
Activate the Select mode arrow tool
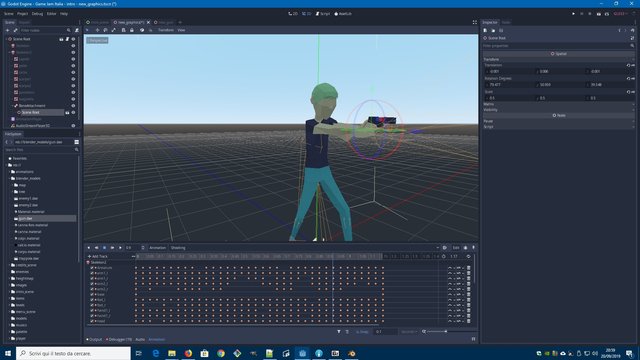tap(87, 30)
